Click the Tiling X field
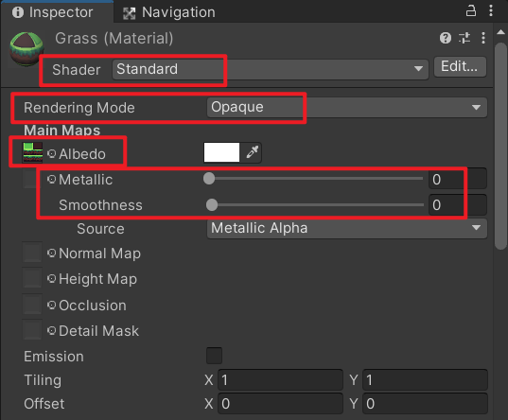Image resolution: width=508 pixels, height=420 pixels. pyautogui.click(x=280, y=380)
